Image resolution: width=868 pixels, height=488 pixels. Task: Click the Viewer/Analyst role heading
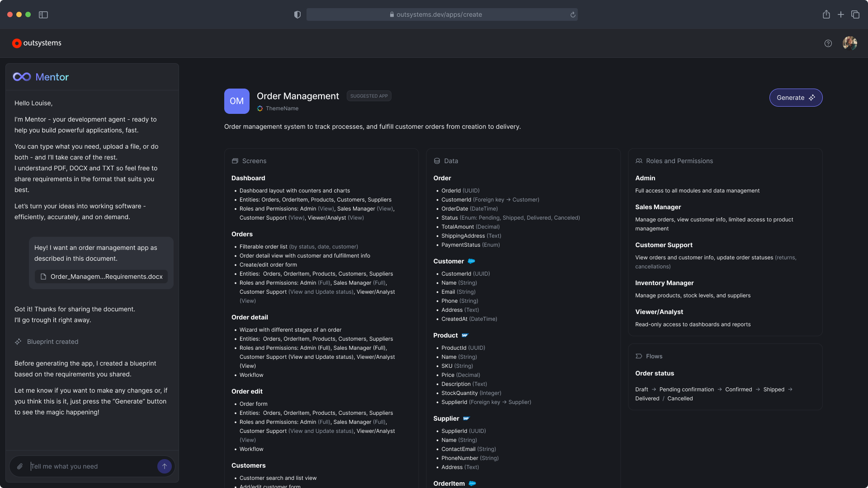point(659,312)
